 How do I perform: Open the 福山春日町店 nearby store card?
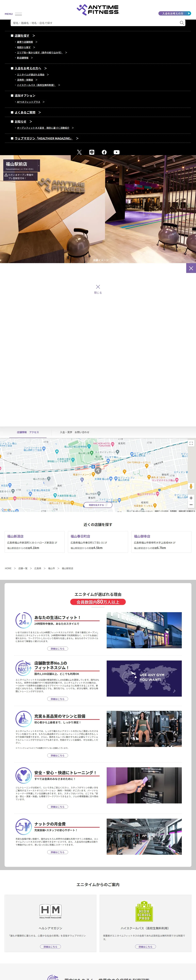pyautogui.click(x=98, y=542)
